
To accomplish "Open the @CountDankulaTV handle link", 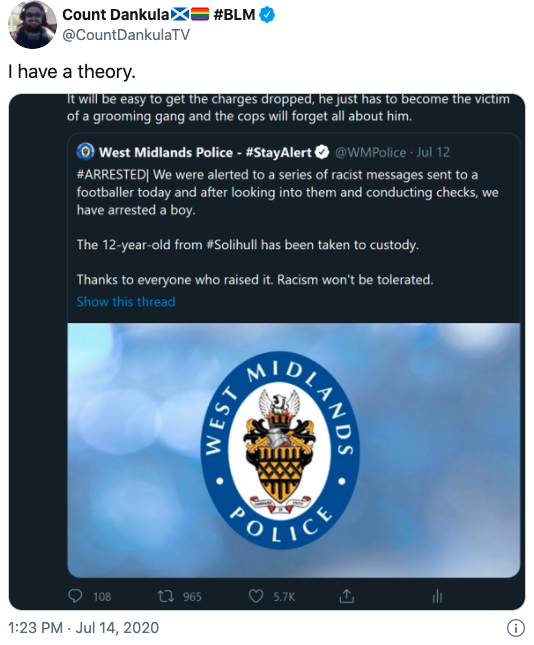I will 126,35.
